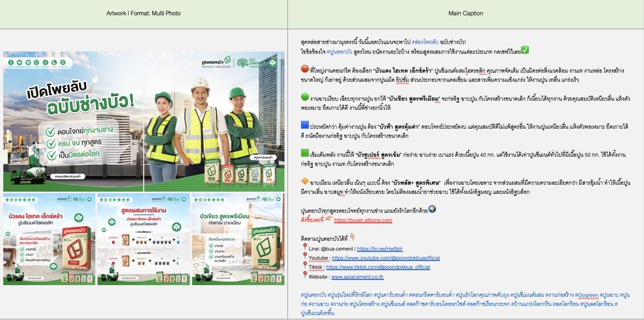Click the trowel icon beside เปิดโพยลับ headline
The width and height of the screenshot is (644, 320).
coord(94,83)
